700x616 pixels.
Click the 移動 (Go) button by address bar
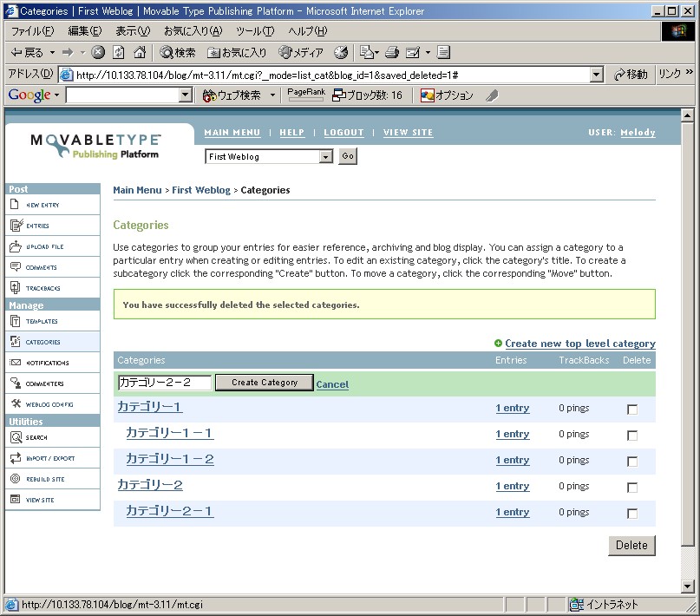click(x=631, y=75)
